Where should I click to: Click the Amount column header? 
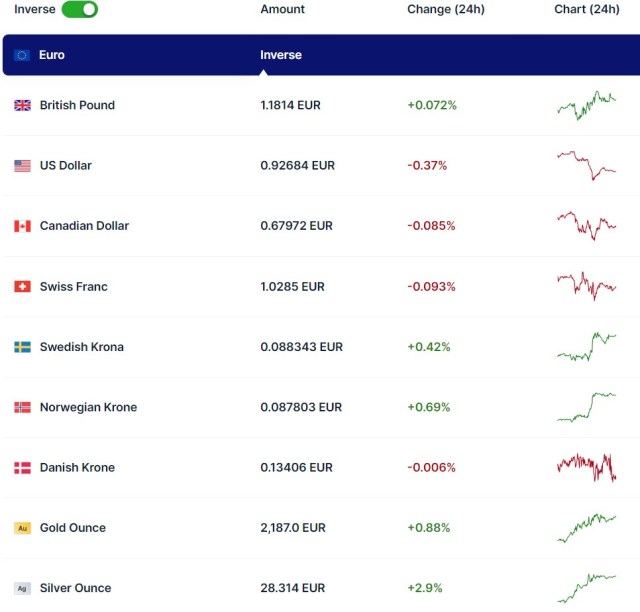point(282,9)
